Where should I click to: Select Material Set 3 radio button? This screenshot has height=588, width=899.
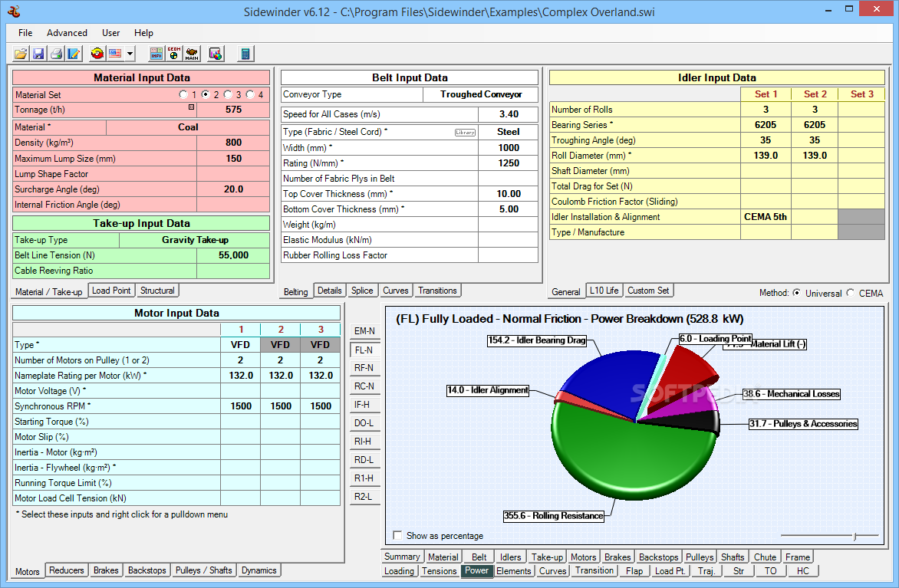coord(228,94)
